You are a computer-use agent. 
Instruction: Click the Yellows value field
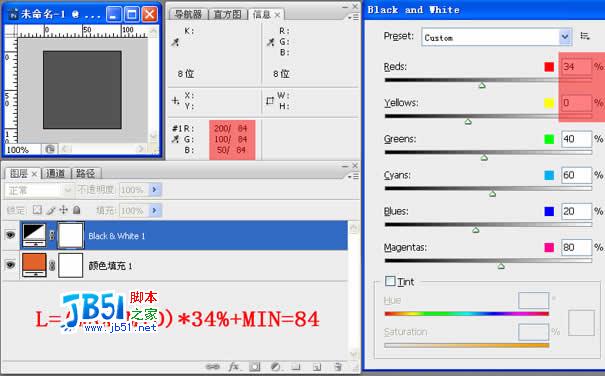click(576, 103)
